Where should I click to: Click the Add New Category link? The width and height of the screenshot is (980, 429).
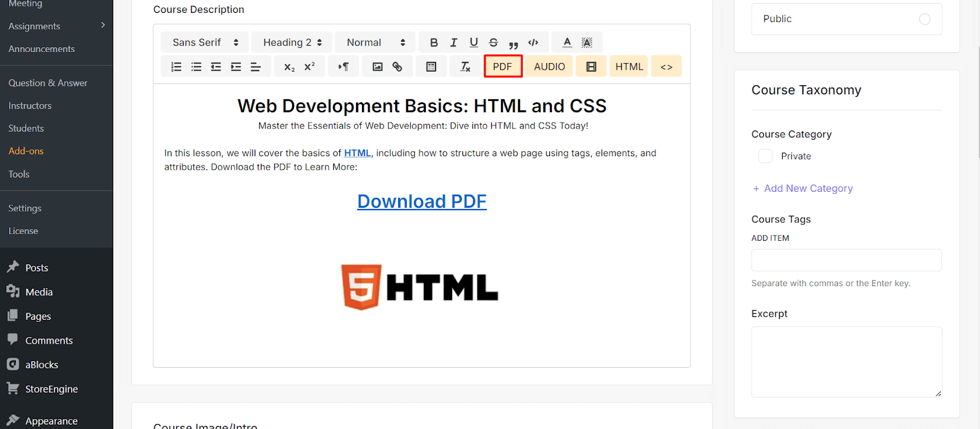(x=807, y=188)
